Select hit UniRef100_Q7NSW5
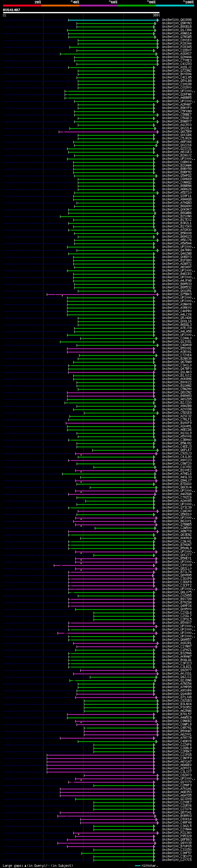The width and height of the screenshot is (197, 868). (177, 37)
